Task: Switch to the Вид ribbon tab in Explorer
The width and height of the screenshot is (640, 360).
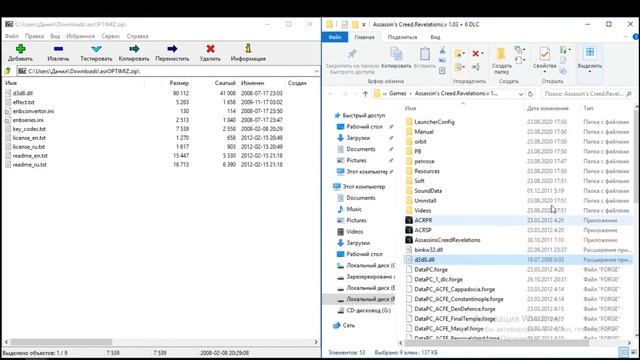Action: pos(436,37)
